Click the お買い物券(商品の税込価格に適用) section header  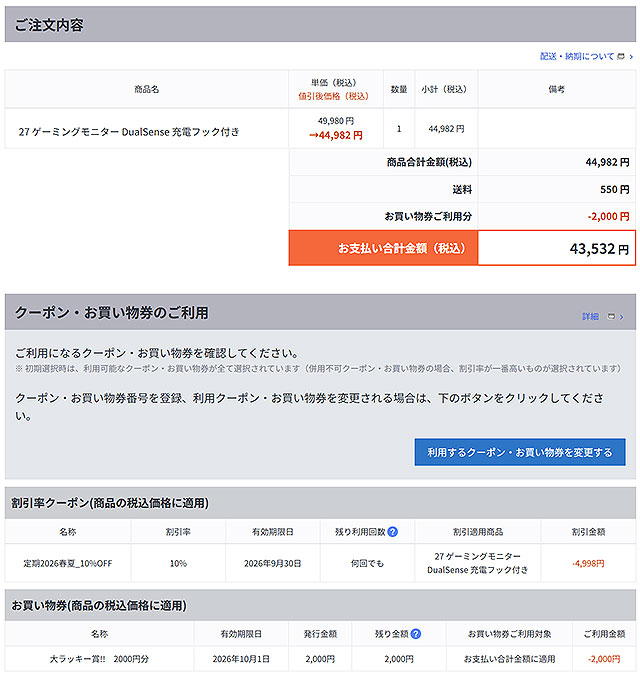point(320,605)
